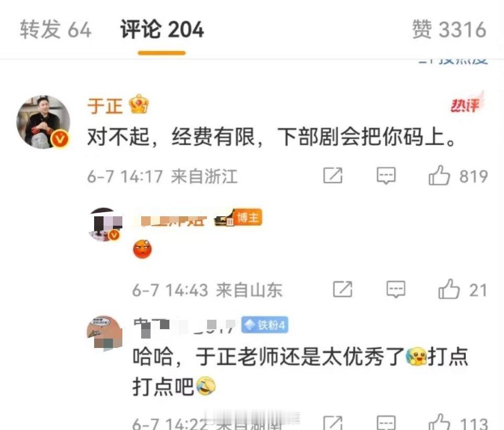Image resolution: width=504 pixels, height=430 pixels.
Task: Click the 铁粉4 fan badge
Action: [265, 325]
